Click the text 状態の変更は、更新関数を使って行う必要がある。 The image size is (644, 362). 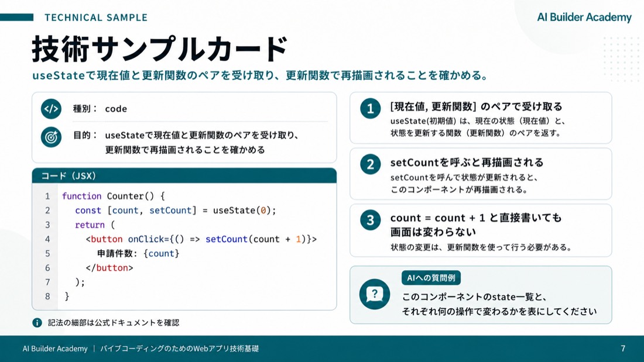coord(481,247)
